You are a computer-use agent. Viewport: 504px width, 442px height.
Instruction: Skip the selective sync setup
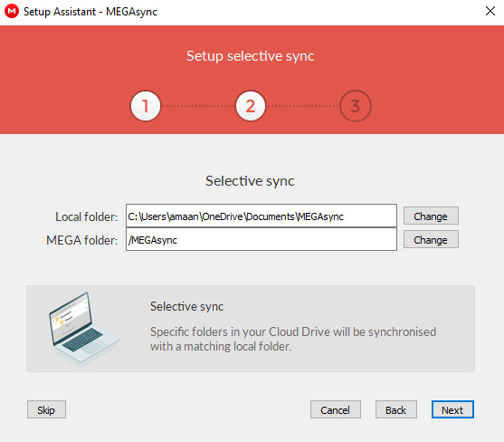pyautogui.click(x=46, y=409)
